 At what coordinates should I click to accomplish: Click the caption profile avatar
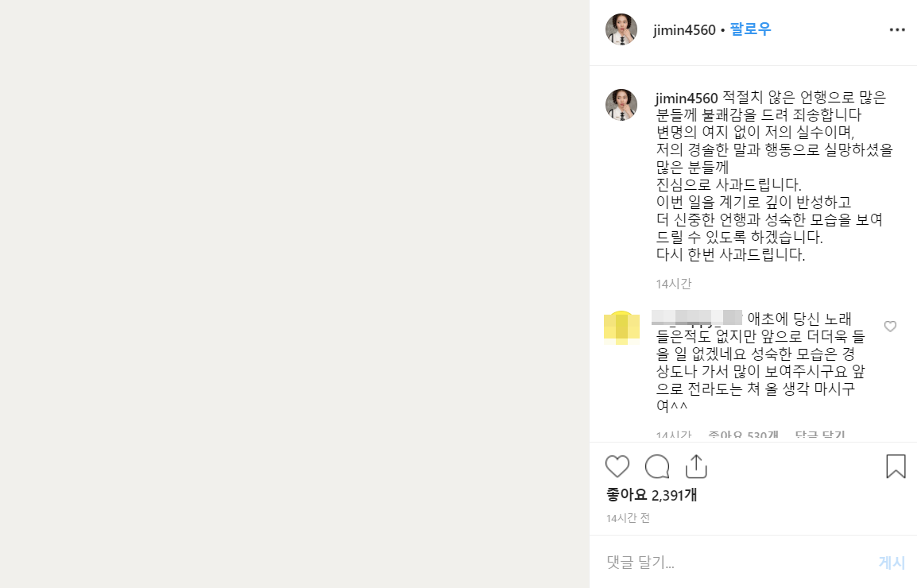621,105
